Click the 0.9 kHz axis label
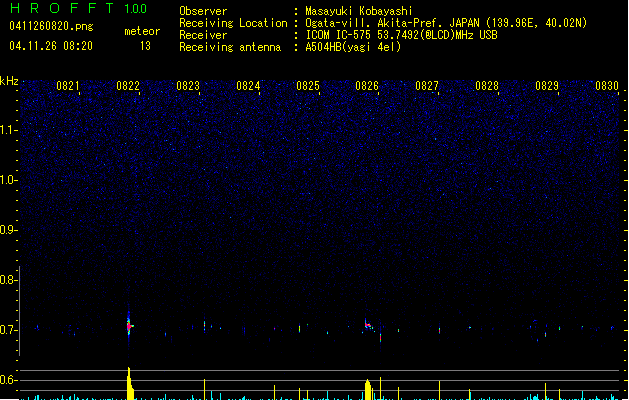 [x=8, y=230]
